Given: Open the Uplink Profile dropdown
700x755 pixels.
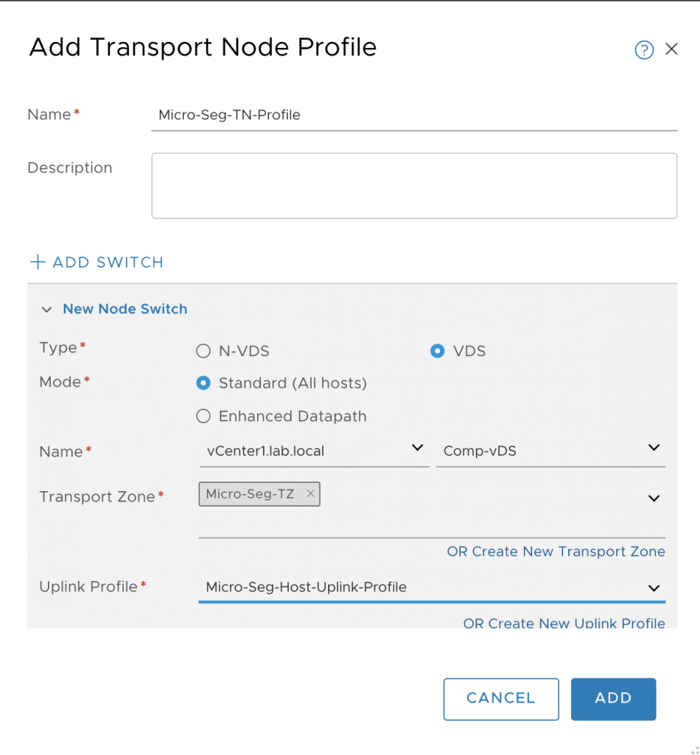Looking at the screenshot, I should 432,588.
